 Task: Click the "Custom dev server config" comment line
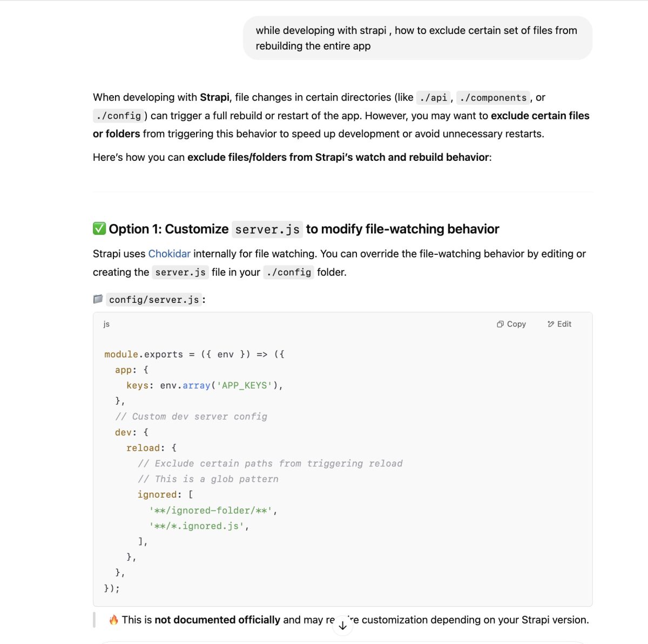point(191,416)
